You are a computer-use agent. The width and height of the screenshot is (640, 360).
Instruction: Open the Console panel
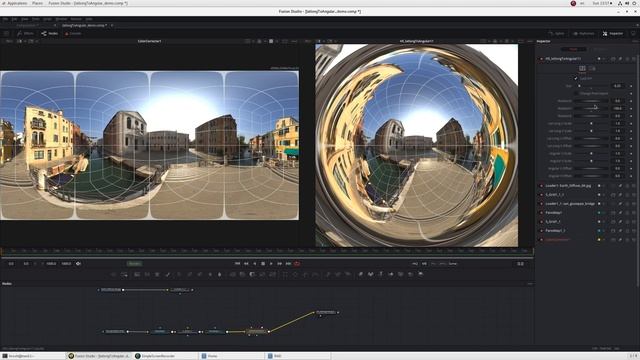click(x=73, y=33)
